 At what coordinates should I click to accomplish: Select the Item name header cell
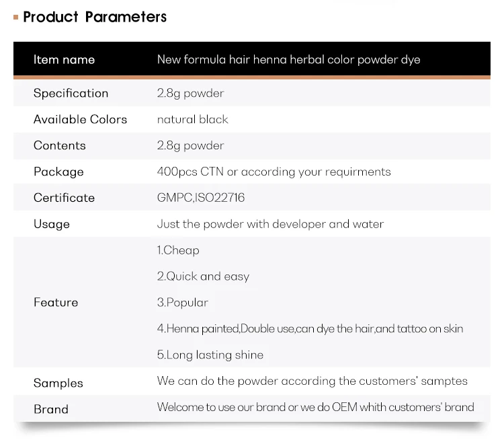[x=64, y=60]
